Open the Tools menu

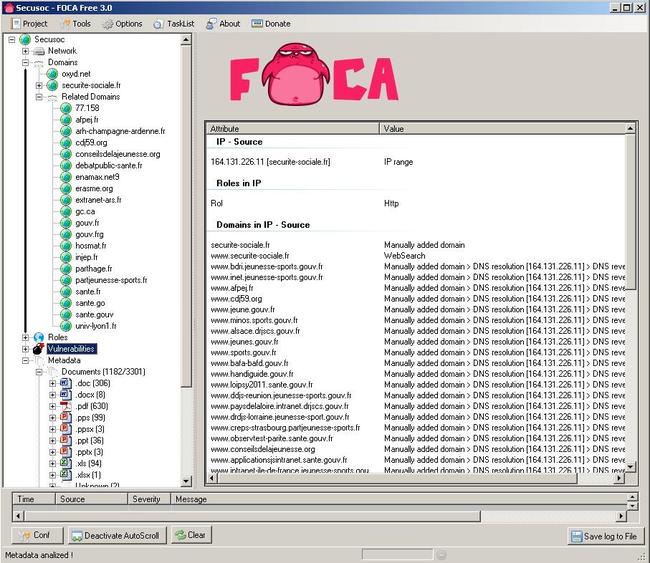pyautogui.click(x=74, y=23)
